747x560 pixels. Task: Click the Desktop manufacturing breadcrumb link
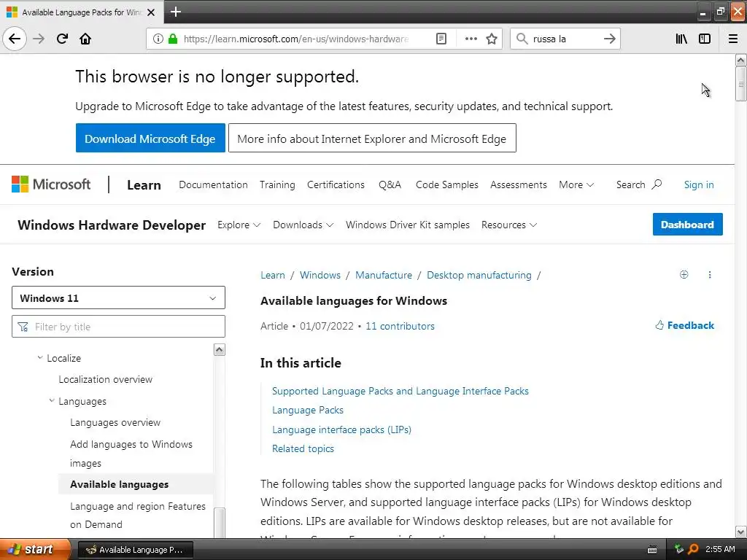pos(479,275)
